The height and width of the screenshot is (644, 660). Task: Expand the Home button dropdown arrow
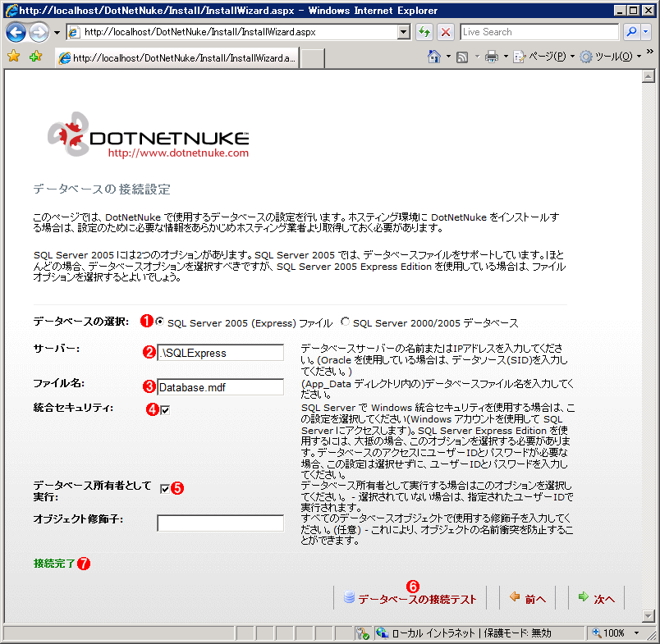pos(448,57)
